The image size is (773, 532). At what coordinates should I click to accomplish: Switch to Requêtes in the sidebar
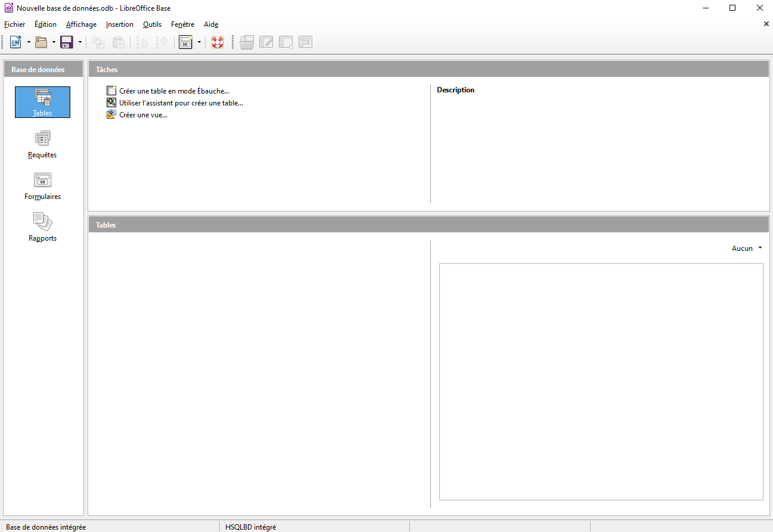click(42, 144)
